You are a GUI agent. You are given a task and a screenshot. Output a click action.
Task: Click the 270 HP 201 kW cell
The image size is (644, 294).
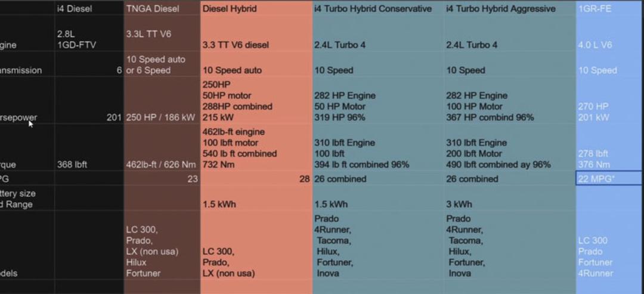pyautogui.click(x=610, y=100)
